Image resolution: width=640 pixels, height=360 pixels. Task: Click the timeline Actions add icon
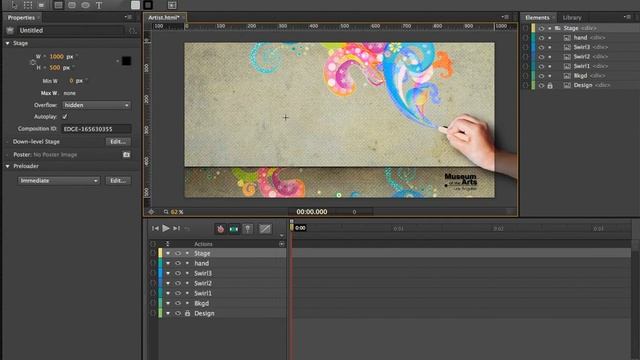pos(282,244)
